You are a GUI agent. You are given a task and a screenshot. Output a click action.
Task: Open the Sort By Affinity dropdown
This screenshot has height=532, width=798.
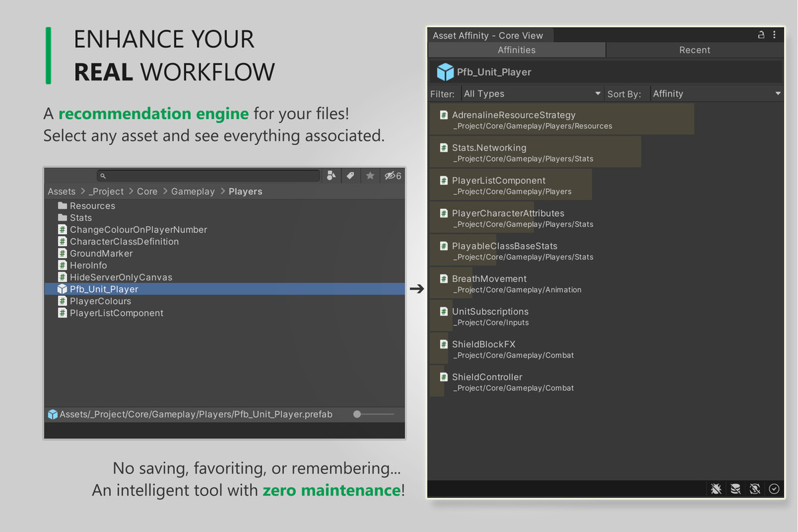[x=716, y=94]
